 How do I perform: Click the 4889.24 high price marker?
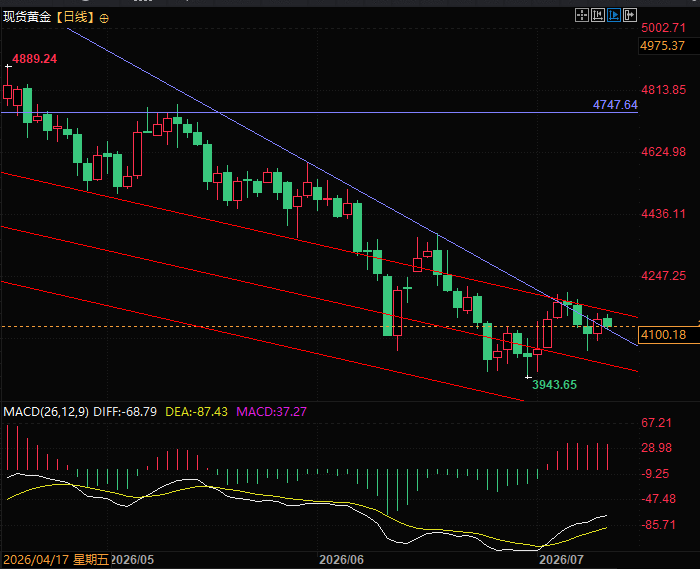34,59
